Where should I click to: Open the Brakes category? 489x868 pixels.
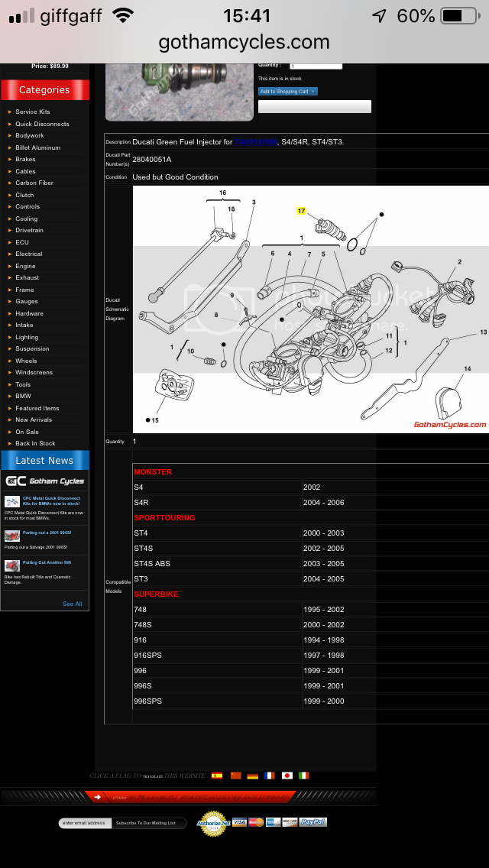point(25,160)
